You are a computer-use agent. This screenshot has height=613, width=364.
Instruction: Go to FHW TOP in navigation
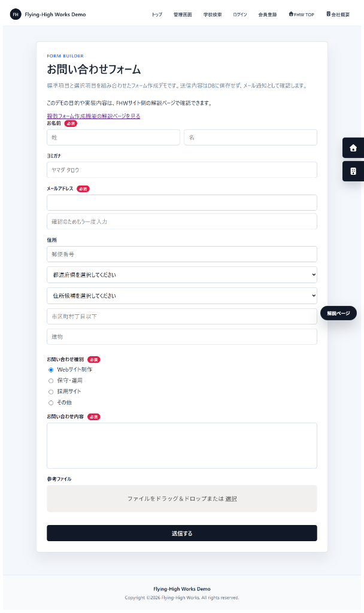point(302,14)
